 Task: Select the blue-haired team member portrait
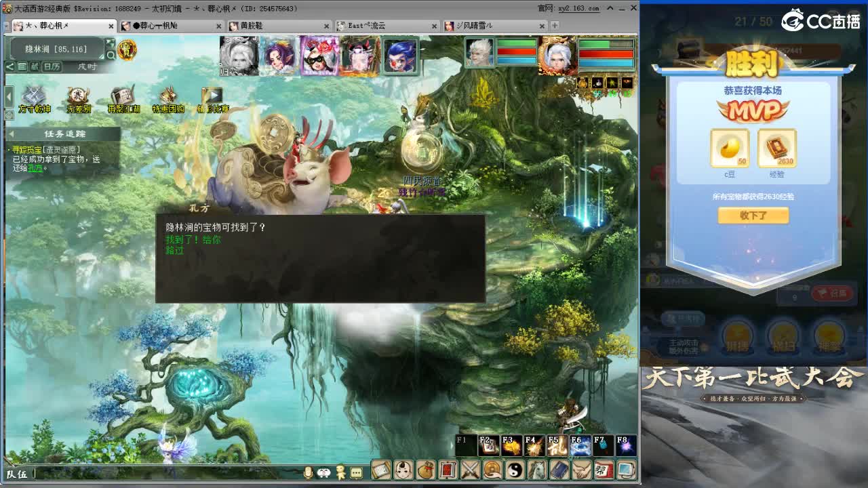(400, 56)
